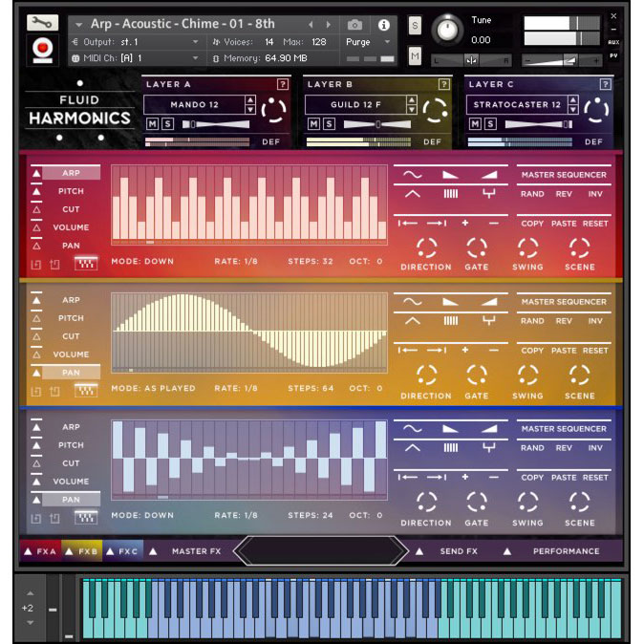Mute Layer B with M button

(x=313, y=123)
